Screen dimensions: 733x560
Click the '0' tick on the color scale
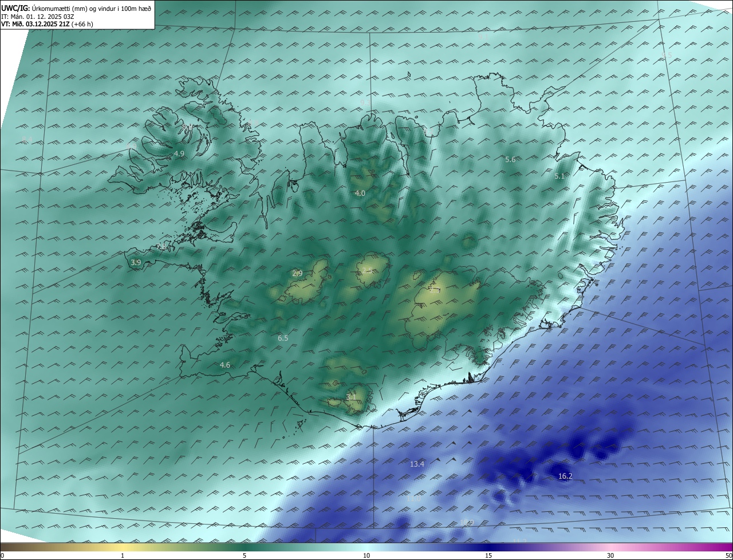point(2,556)
